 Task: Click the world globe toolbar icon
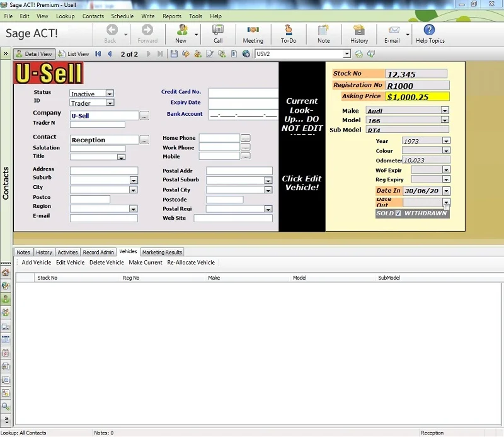pos(246,54)
